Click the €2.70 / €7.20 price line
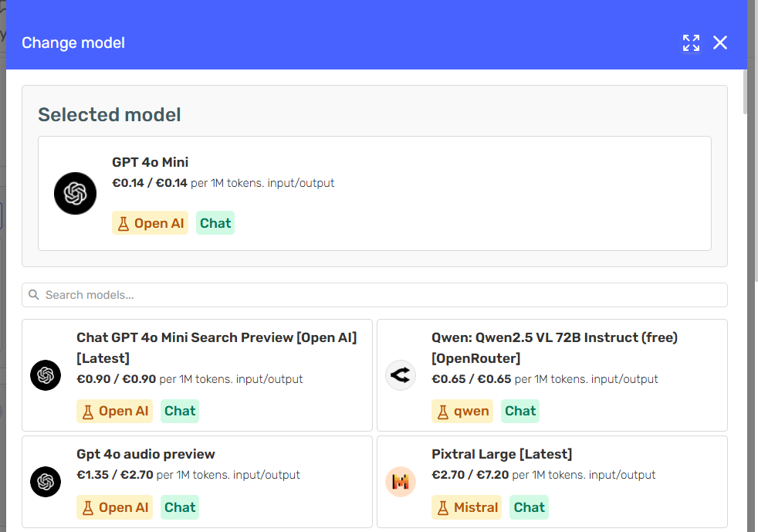The image size is (758, 532). coord(543,474)
